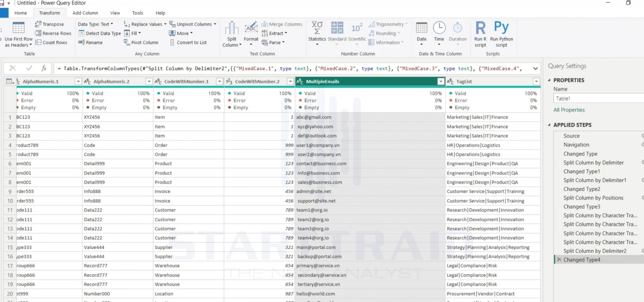The height and width of the screenshot is (302, 644).
Task: Click the Rename column icon
Action: click(81, 42)
